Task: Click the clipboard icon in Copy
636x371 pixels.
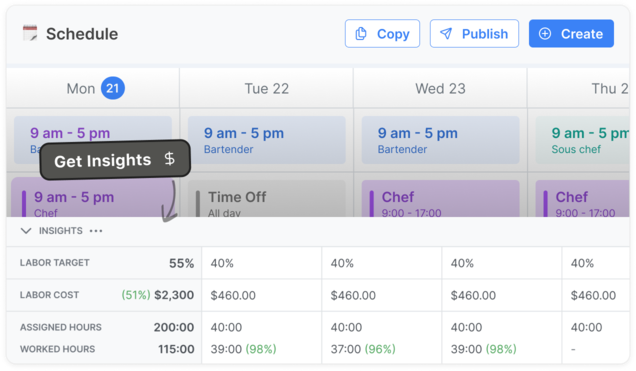Action: (361, 34)
